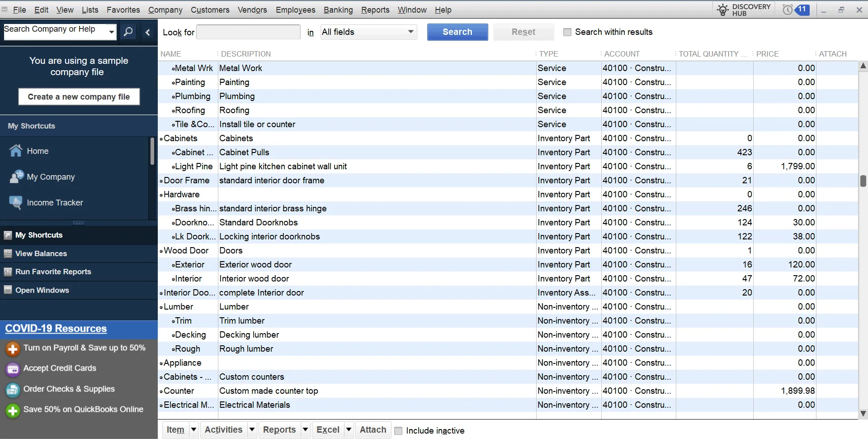Click Create a new company file

tap(79, 97)
